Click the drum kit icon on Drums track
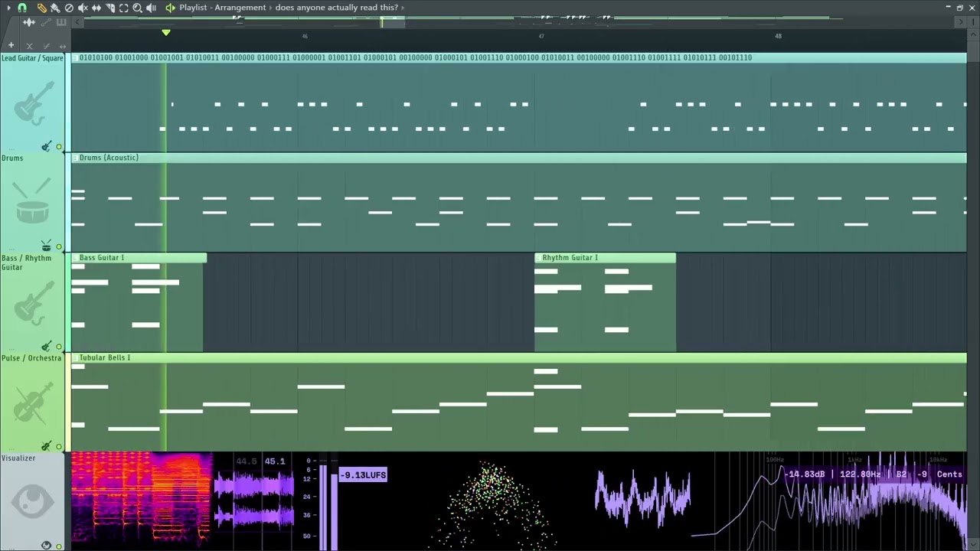The height and width of the screenshot is (551, 980). 33,201
